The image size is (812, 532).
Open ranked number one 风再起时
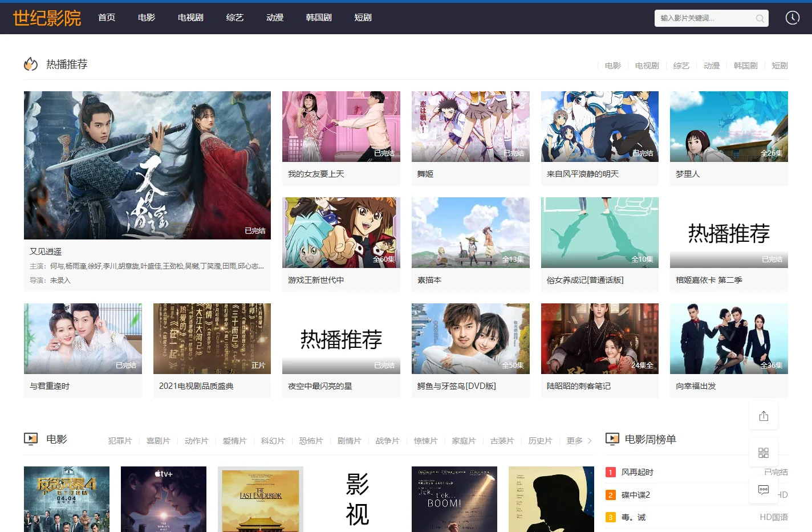coord(638,472)
